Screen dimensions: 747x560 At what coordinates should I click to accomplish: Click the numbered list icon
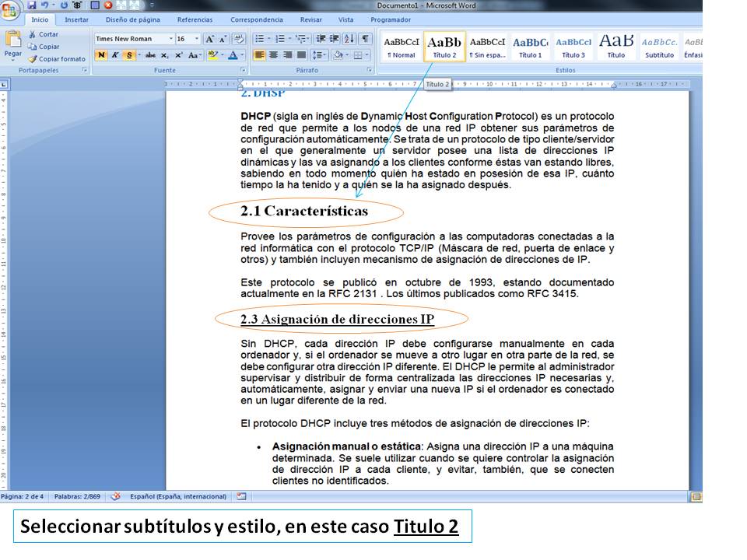click(x=279, y=39)
